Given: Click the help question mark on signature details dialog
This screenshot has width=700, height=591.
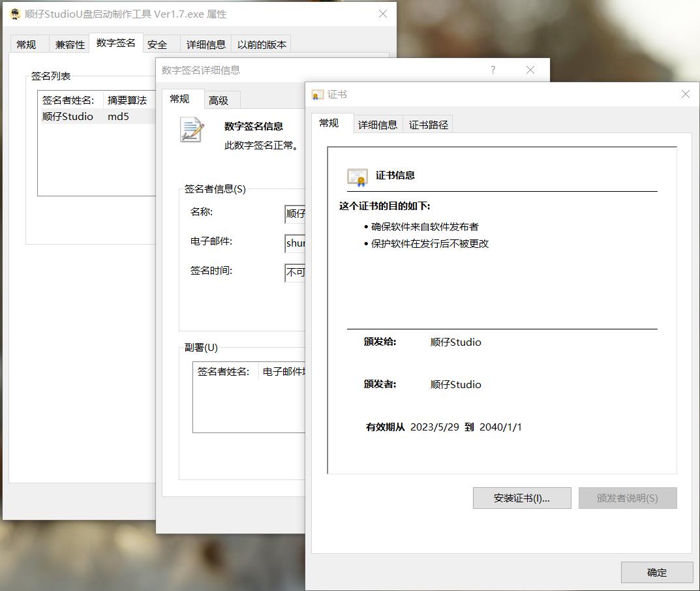Looking at the screenshot, I should click(x=493, y=70).
